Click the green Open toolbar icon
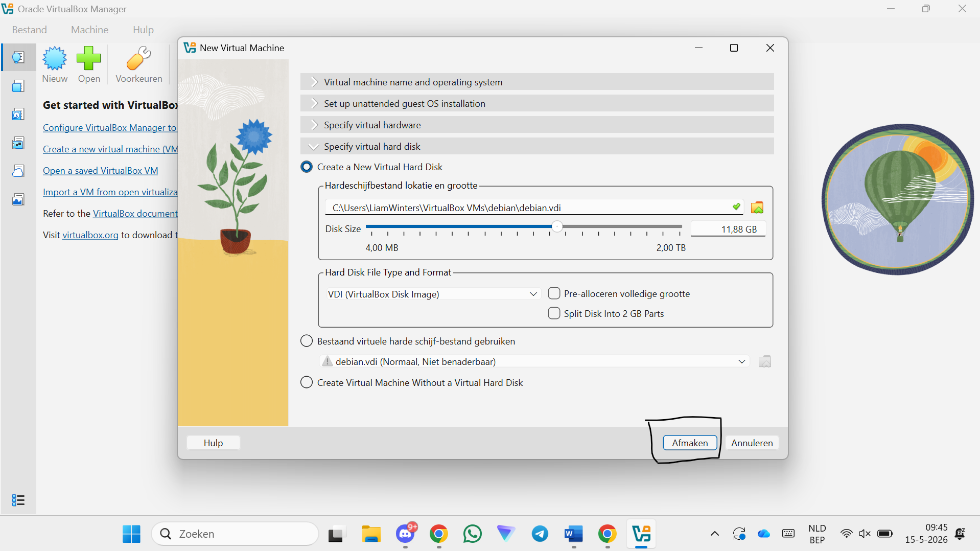This screenshot has height=551, width=980. point(89,64)
